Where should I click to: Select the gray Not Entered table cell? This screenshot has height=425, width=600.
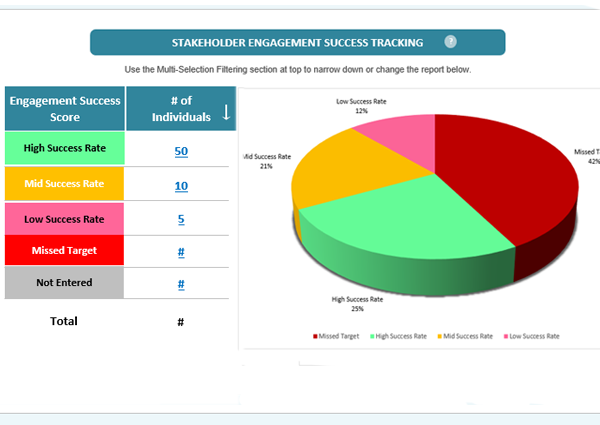[x=64, y=283]
